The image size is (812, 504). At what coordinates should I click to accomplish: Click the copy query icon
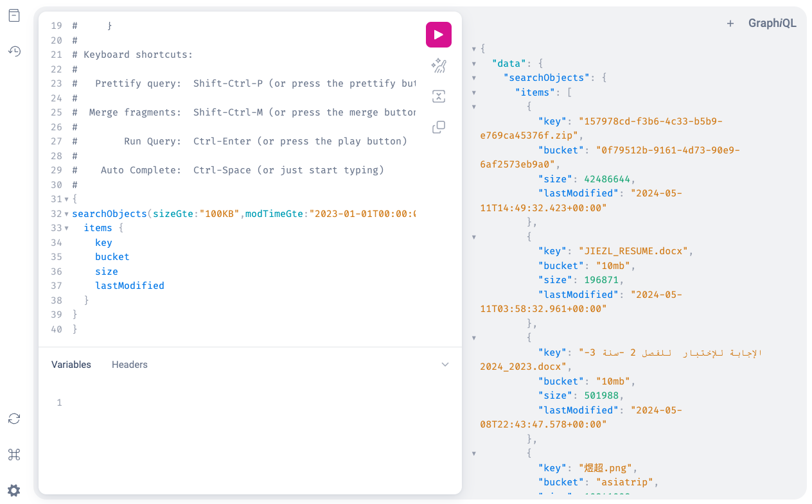[x=439, y=127]
